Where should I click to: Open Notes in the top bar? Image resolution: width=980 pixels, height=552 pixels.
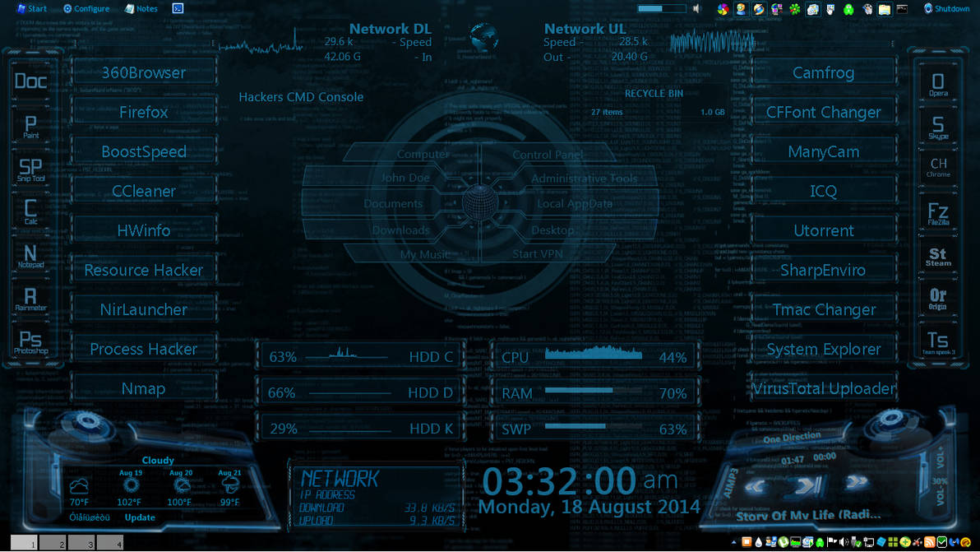pyautogui.click(x=141, y=9)
